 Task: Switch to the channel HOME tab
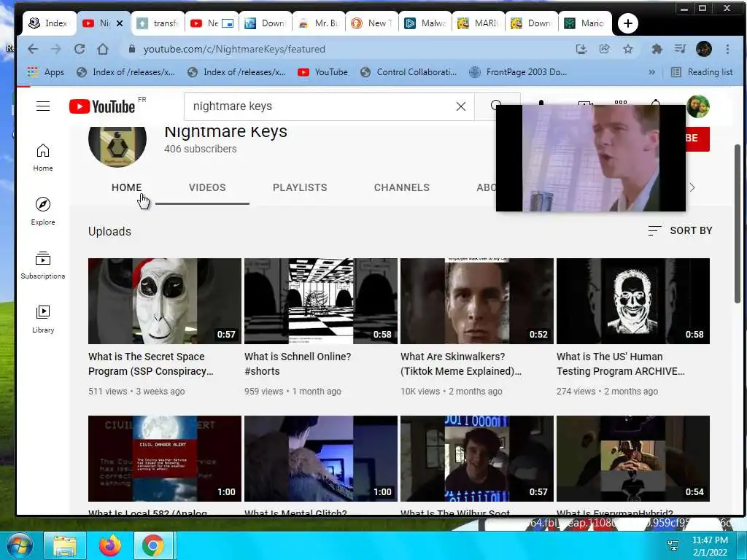click(x=127, y=187)
